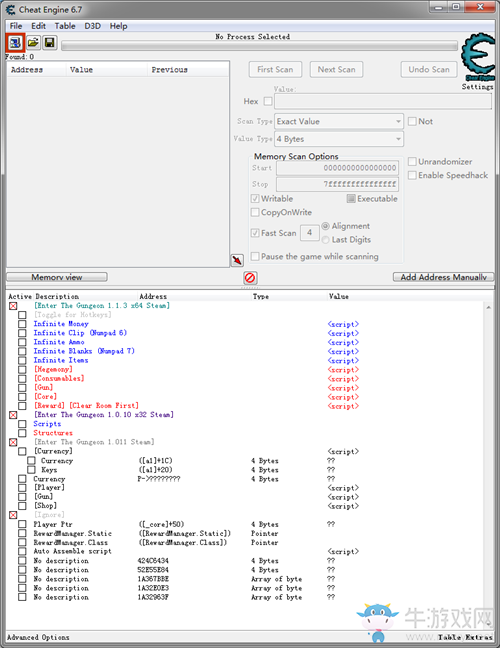Toggle Enter The Gungeon 1.1.3 x64 Steam group
This screenshot has height=648, width=500.
pos(13,306)
